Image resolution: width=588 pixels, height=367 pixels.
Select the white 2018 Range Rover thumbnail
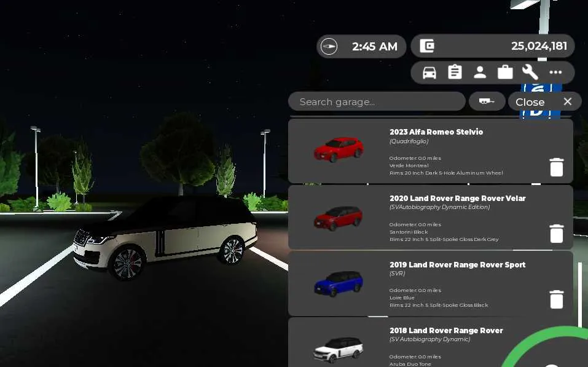[x=339, y=350]
